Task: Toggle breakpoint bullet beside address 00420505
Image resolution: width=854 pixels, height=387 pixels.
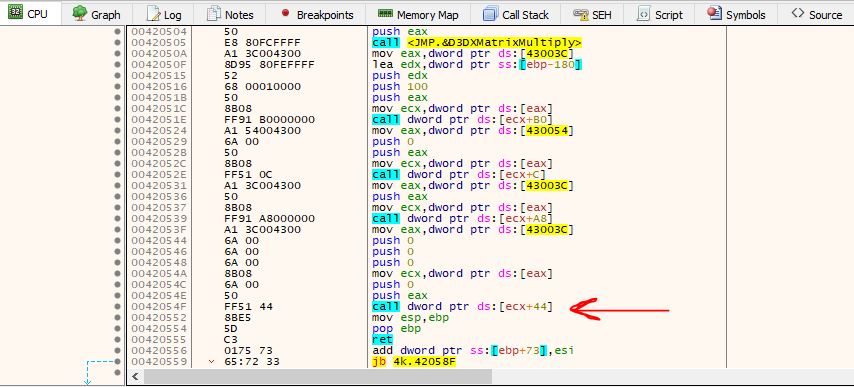Action: click(117, 42)
